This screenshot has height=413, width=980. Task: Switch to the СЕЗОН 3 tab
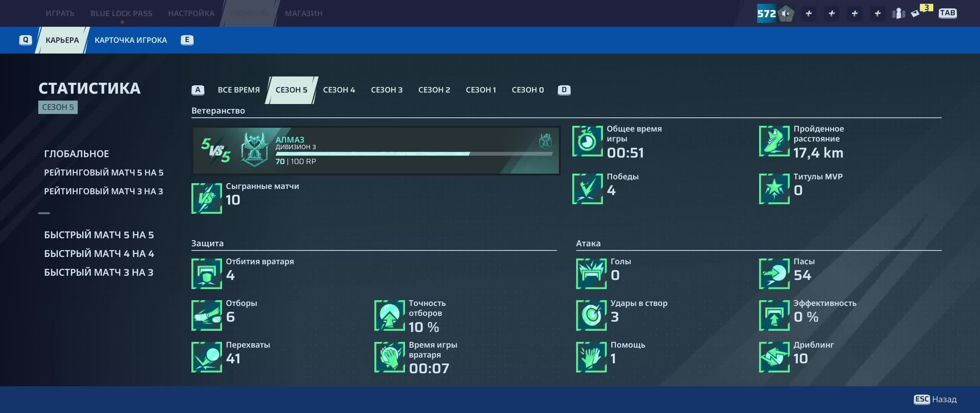point(387,90)
